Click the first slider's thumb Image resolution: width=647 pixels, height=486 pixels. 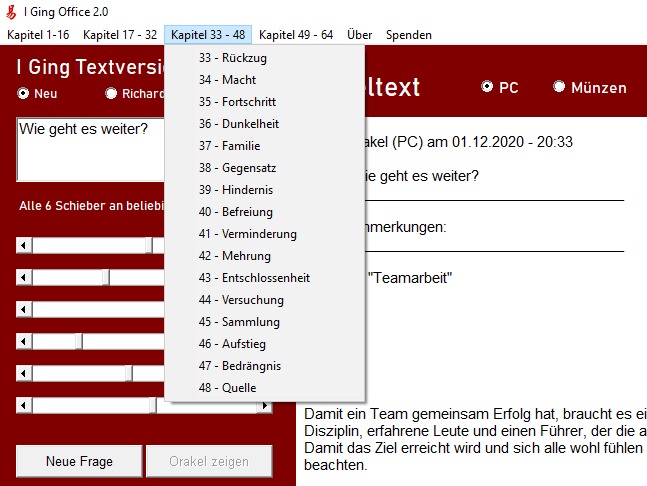click(149, 245)
